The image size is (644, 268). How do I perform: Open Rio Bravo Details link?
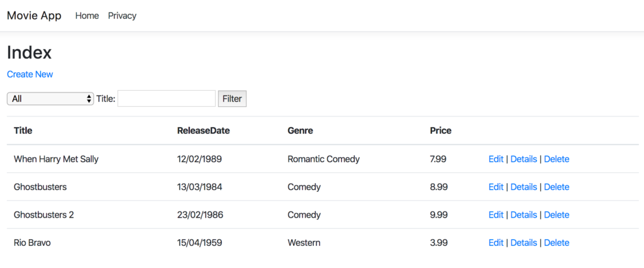tap(524, 243)
